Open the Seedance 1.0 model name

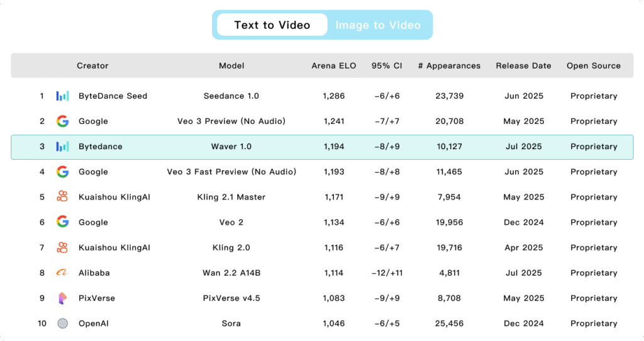tap(231, 96)
